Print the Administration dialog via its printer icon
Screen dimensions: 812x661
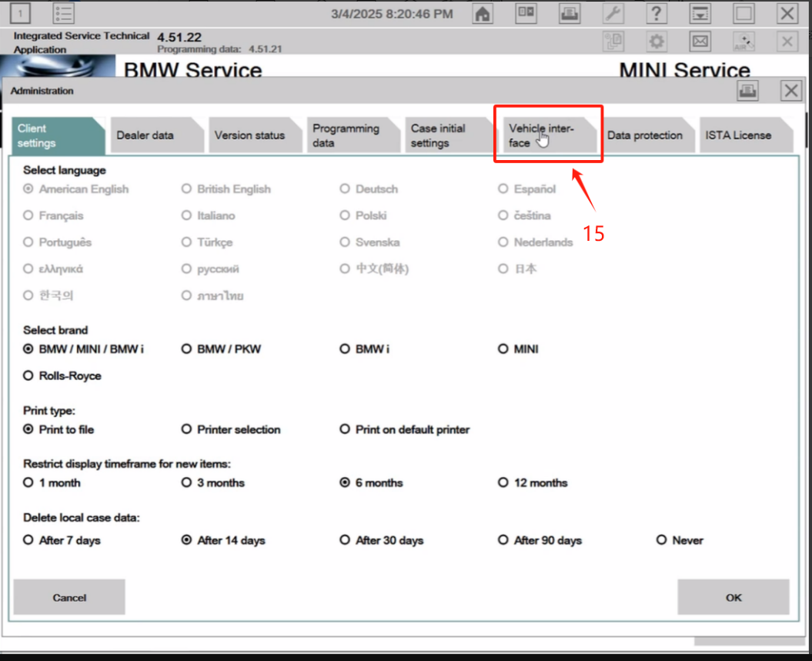747,91
